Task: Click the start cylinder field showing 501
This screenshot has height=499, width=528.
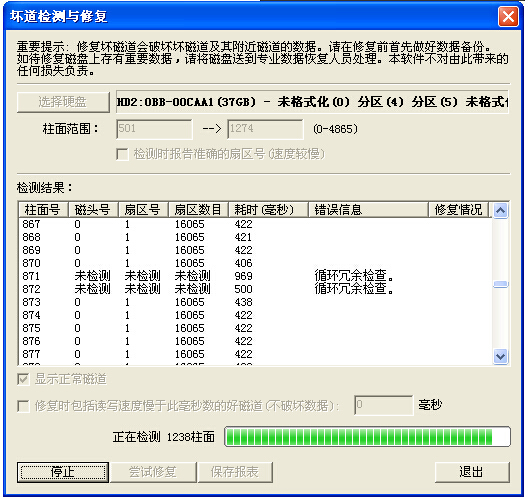Action: pyautogui.click(x=155, y=129)
